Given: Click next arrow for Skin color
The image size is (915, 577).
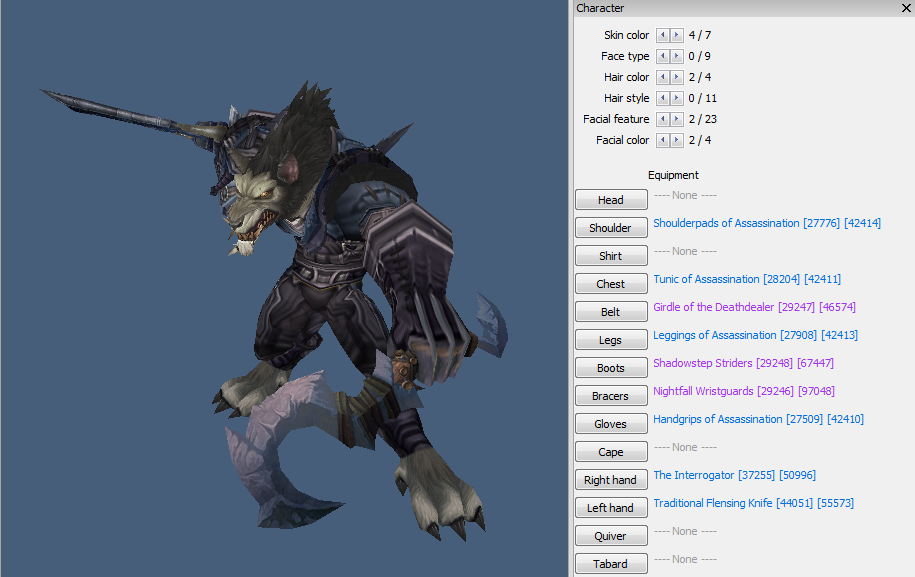Looking at the screenshot, I should (676, 35).
